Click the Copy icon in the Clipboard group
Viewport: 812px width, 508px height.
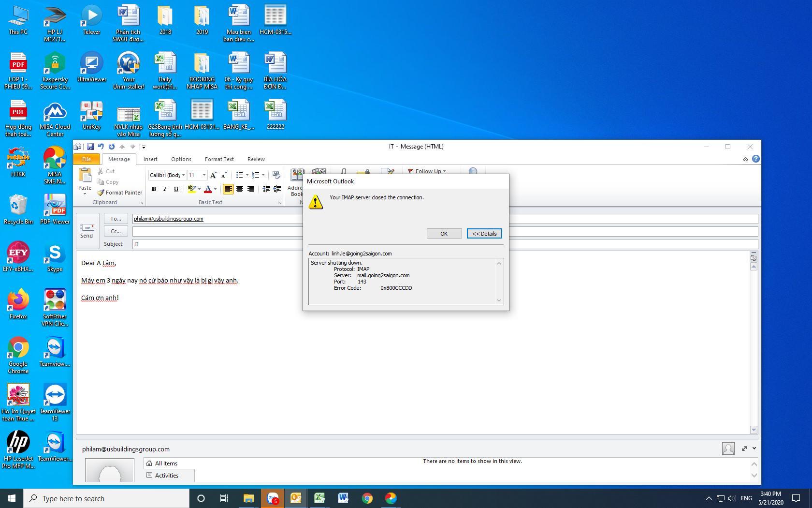pyautogui.click(x=101, y=182)
